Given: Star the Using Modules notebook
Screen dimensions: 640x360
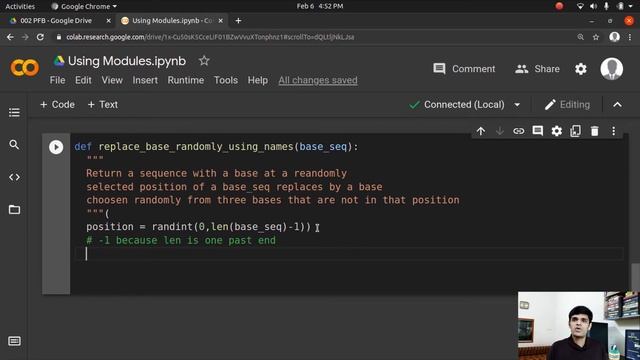Looking at the screenshot, I should (x=204, y=61).
